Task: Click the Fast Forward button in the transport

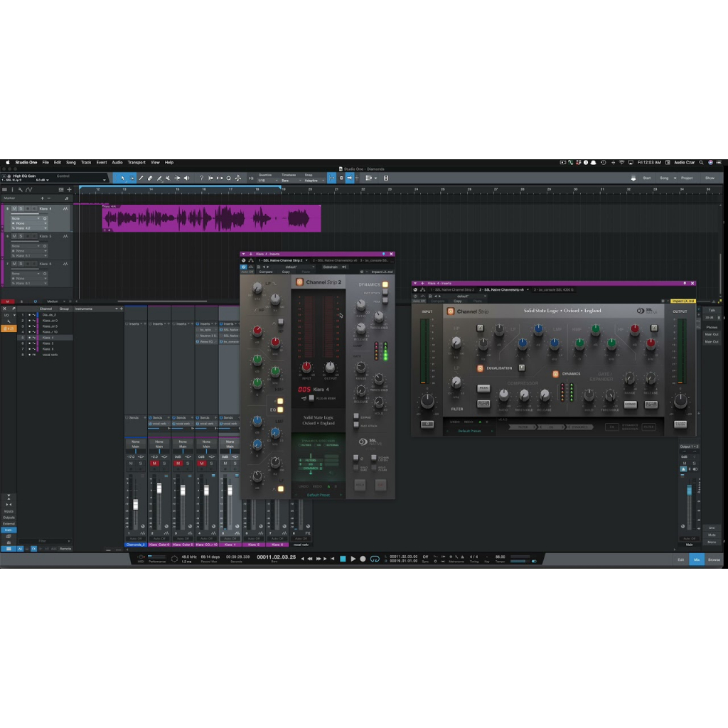Action: (x=318, y=559)
